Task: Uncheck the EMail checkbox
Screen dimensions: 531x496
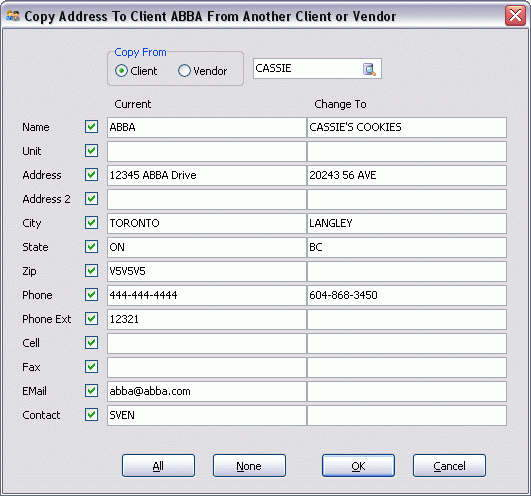Action: pyautogui.click(x=91, y=390)
